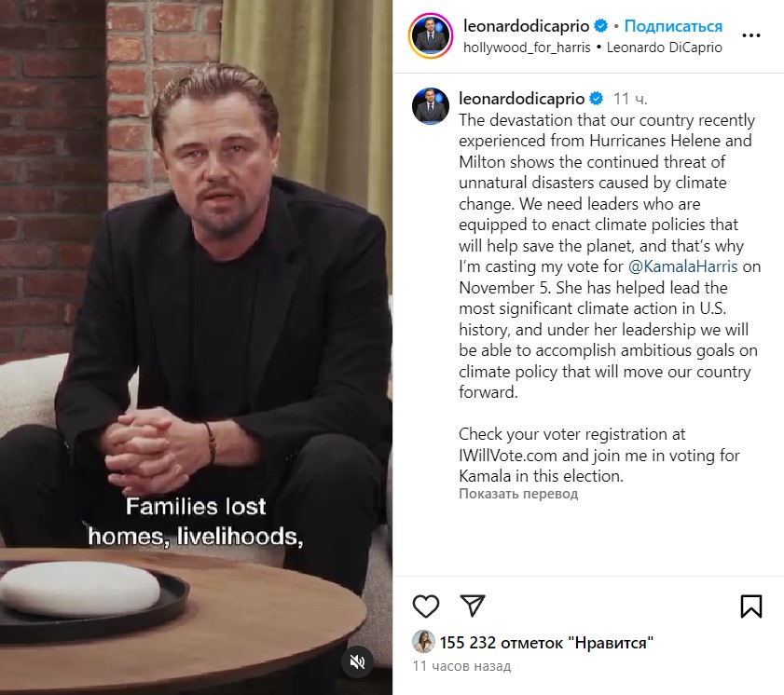The height and width of the screenshot is (695, 784).
Task: Click the verified badge in the caption username
Action: (x=596, y=99)
